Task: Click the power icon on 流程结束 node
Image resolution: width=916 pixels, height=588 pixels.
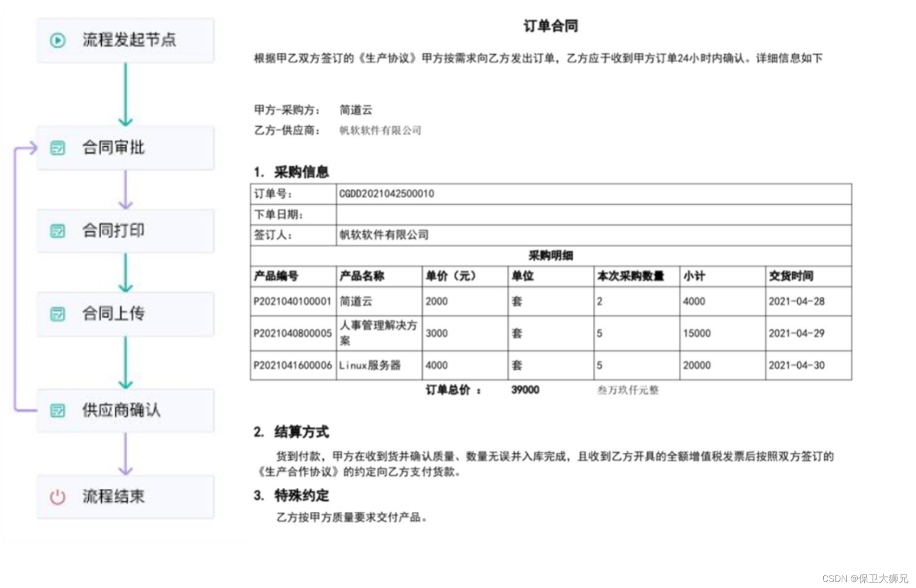Action: (x=58, y=497)
